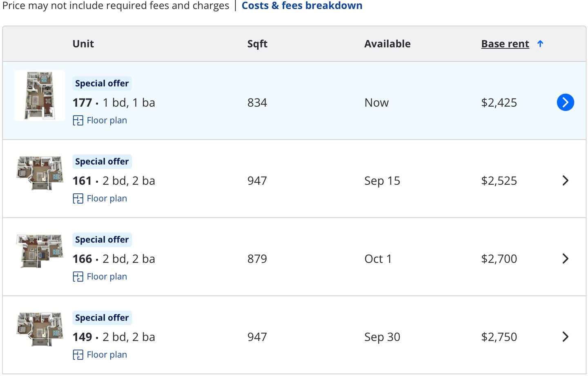Viewport: 588px width, 376px height.
Task: Open Costs & fees breakdown link
Action: click(302, 5)
